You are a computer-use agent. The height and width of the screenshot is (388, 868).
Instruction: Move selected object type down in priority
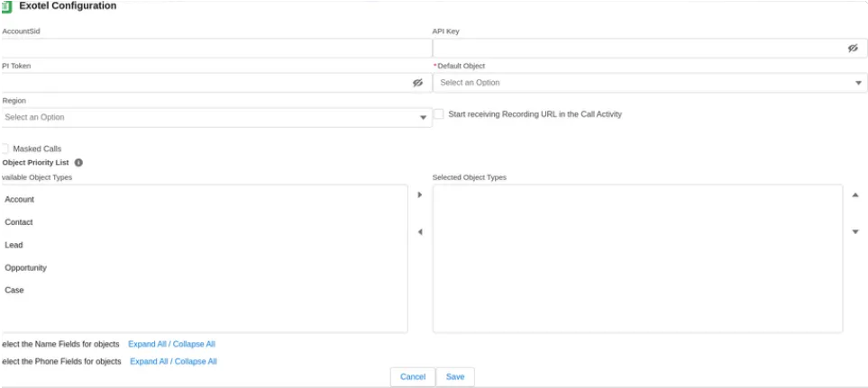854,231
